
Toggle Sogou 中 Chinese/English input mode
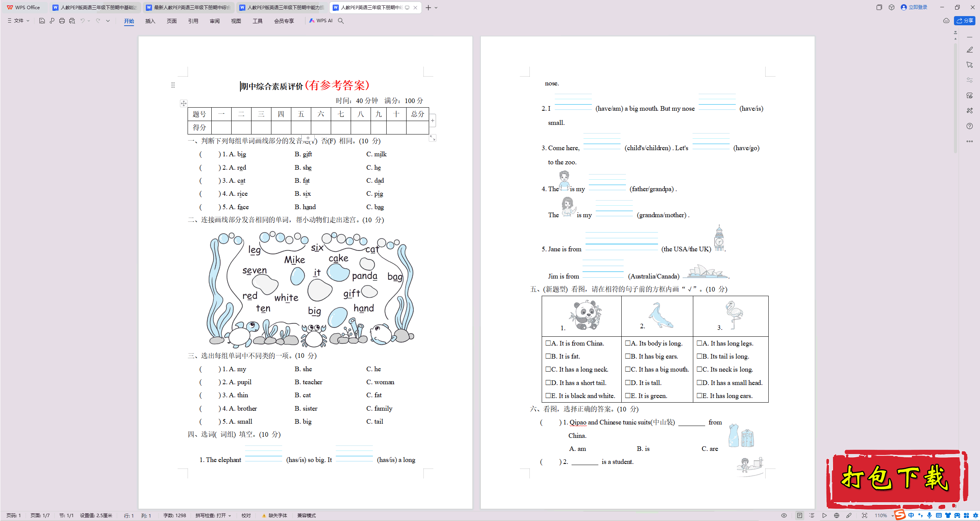(911, 516)
